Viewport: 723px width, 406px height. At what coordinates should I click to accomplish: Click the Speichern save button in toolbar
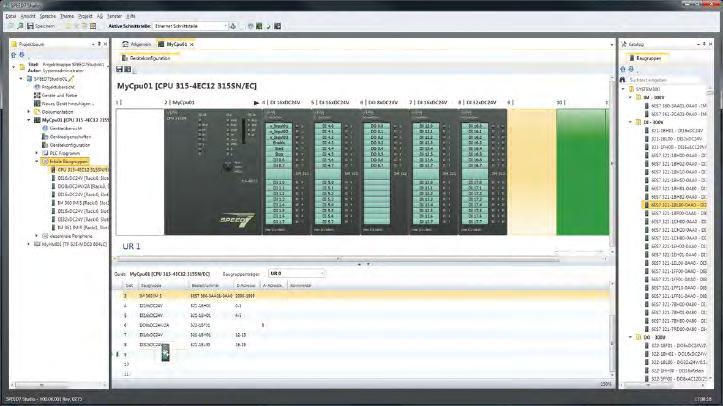click(x=41, y=26)
